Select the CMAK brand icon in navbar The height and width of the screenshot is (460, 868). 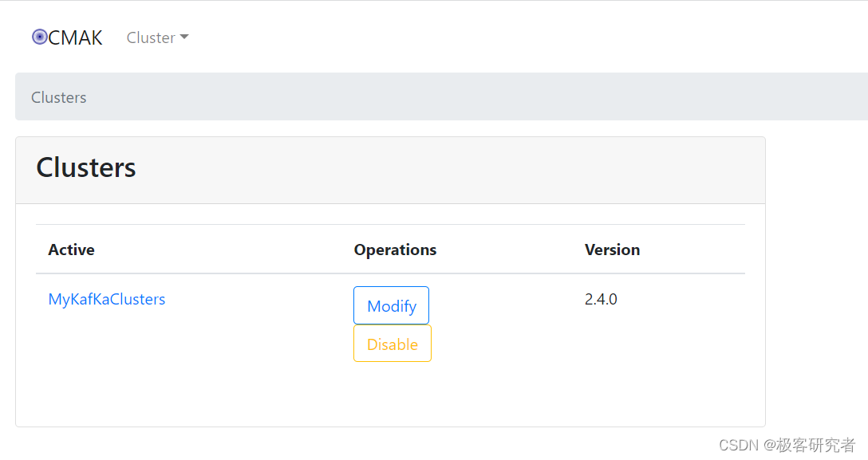38,37
